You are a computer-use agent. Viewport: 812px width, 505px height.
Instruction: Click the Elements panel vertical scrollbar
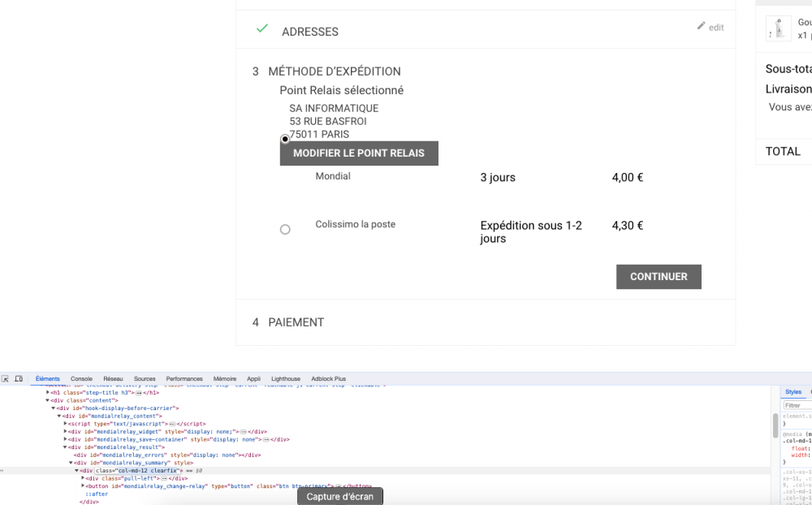[775, 425]
